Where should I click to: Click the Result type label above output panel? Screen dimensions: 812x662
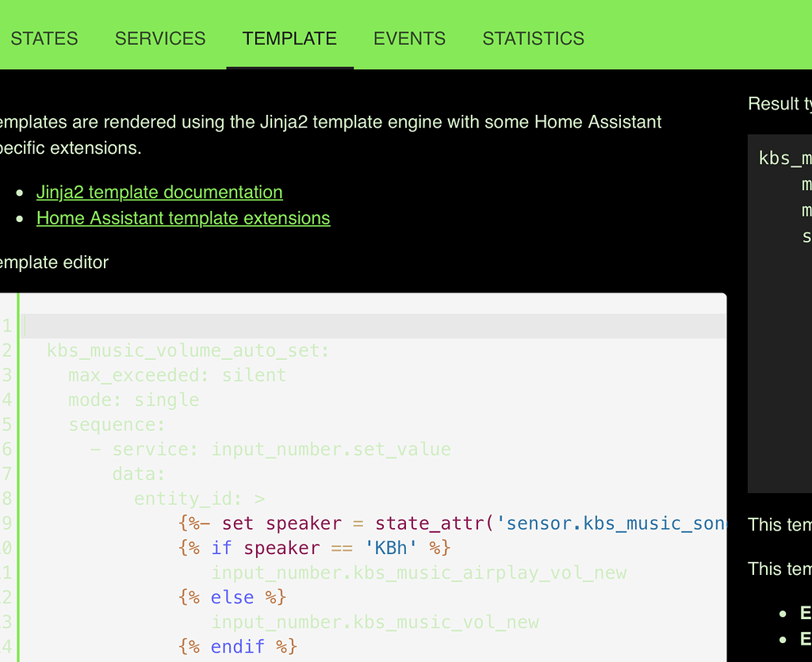[779, 104]
